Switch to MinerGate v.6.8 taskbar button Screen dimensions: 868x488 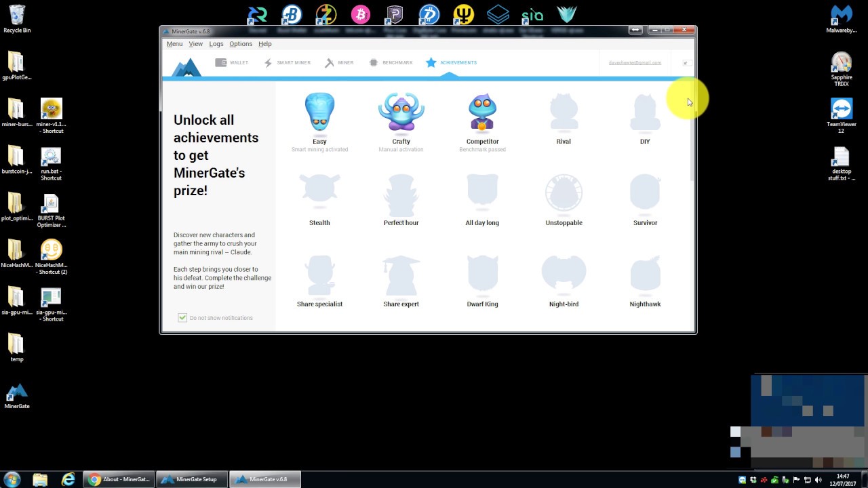point(264,479)
